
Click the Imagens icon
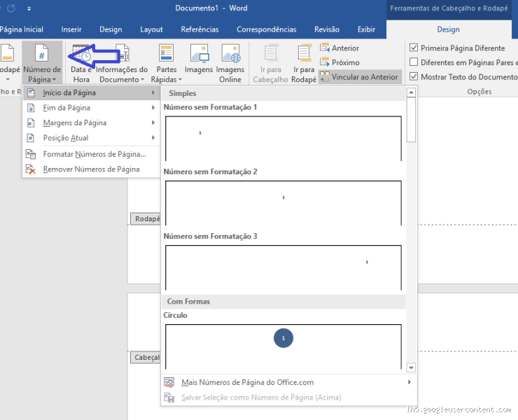199,55
